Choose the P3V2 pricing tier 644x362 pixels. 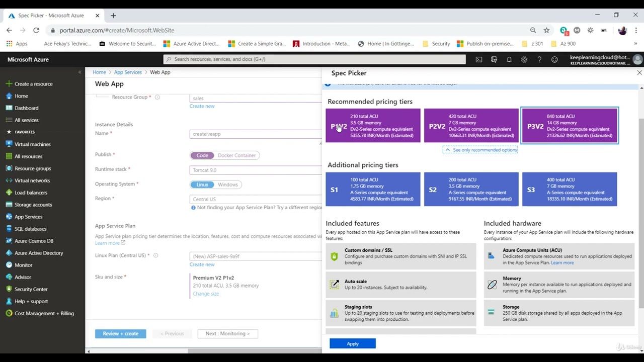[570, 126]
